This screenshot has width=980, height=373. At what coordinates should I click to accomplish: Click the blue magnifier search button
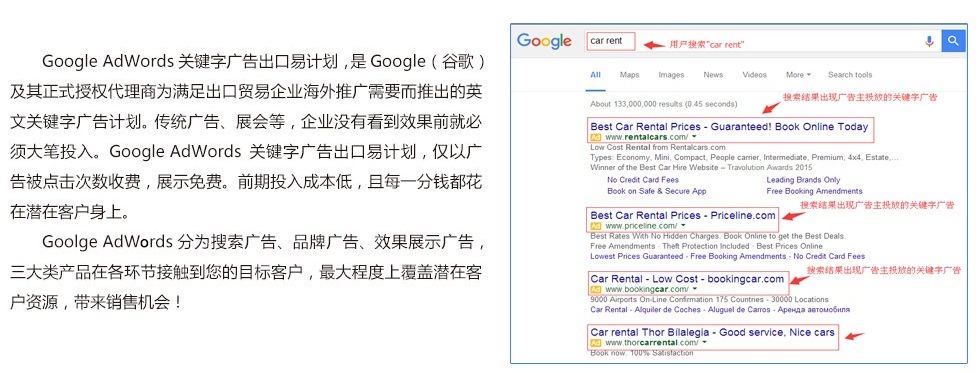click(x=953, y=41)
